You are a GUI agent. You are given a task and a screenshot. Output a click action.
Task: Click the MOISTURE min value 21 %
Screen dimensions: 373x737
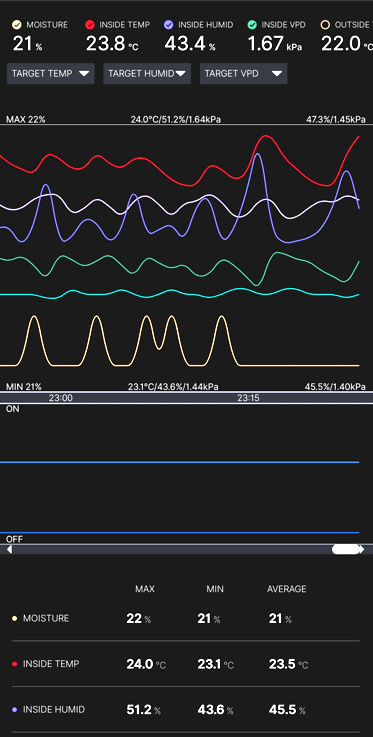click(209, 619)
